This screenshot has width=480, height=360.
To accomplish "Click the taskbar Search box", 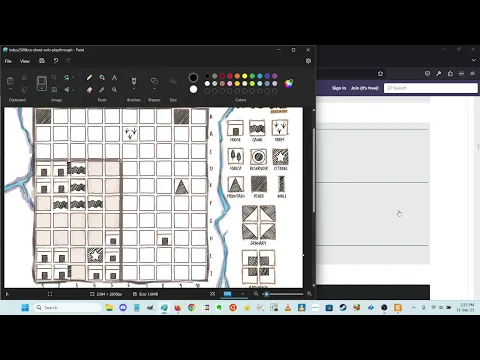I will click(x=68, y=308).
